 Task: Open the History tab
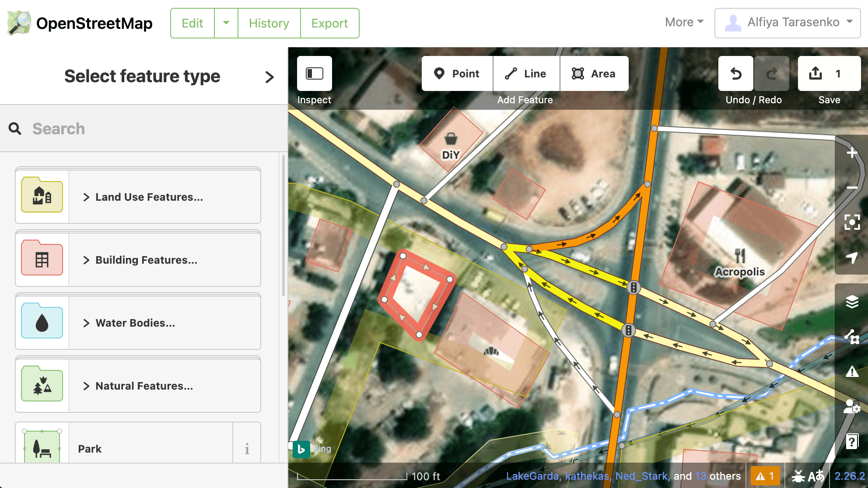[x=269, y=23]
